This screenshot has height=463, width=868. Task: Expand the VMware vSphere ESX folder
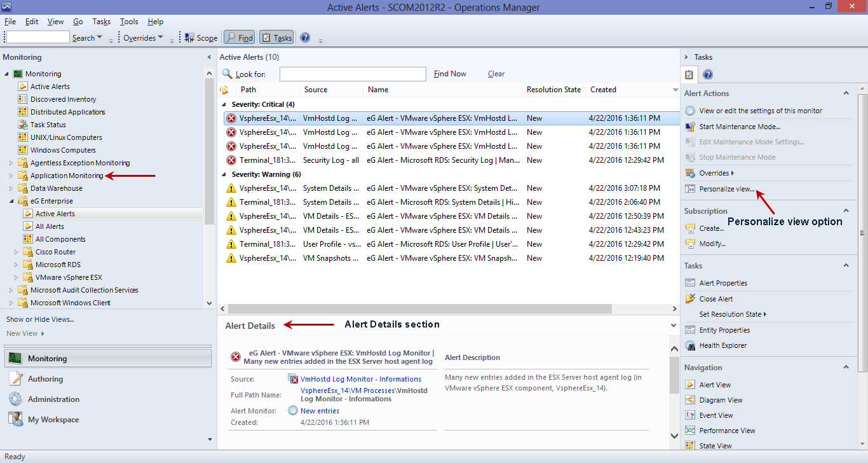coord(16,277)
